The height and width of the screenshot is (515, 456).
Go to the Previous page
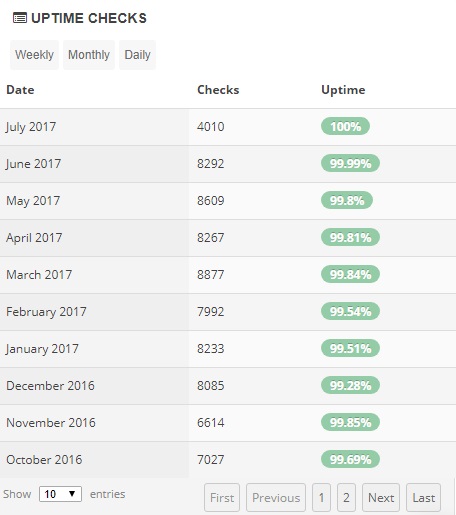pos(276,497)
